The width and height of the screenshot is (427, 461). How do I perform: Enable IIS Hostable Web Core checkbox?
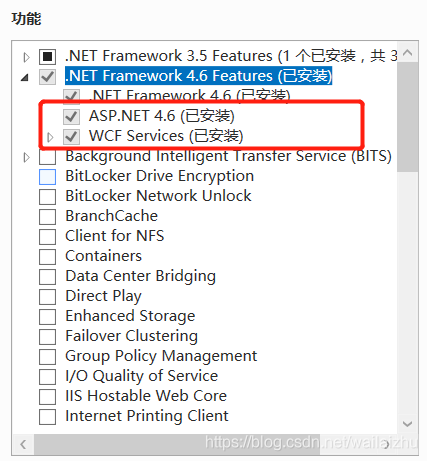click(47, 396)
